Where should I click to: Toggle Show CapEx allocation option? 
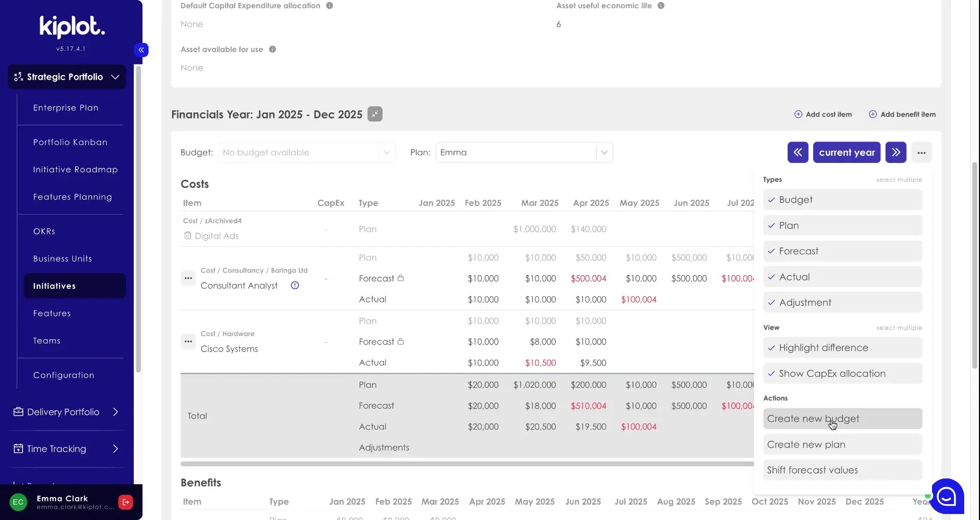[842, 373]
